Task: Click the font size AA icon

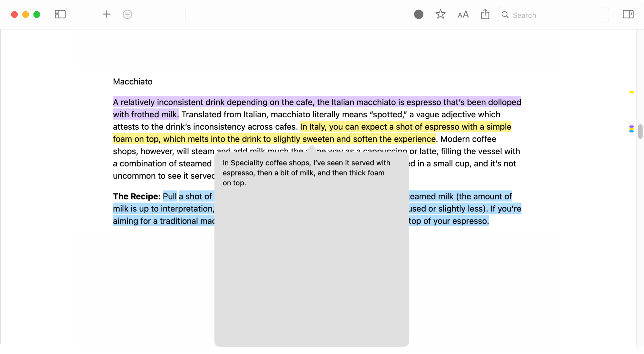Action: (462, 15)
